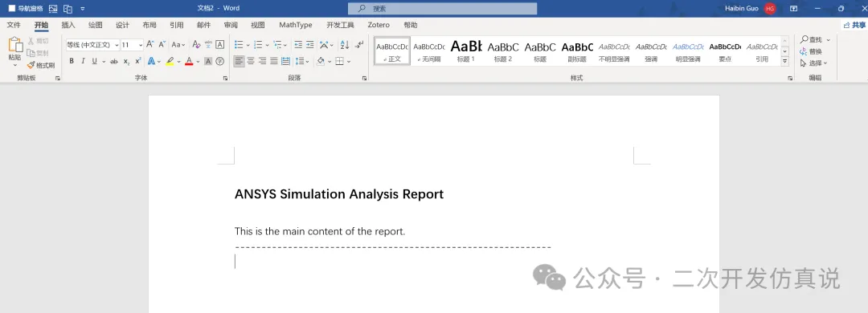The width and height of the screenshot is (868, 313).
Task: Click the Paste (粘贴) clipboard icon
Action: coord(15,45)
